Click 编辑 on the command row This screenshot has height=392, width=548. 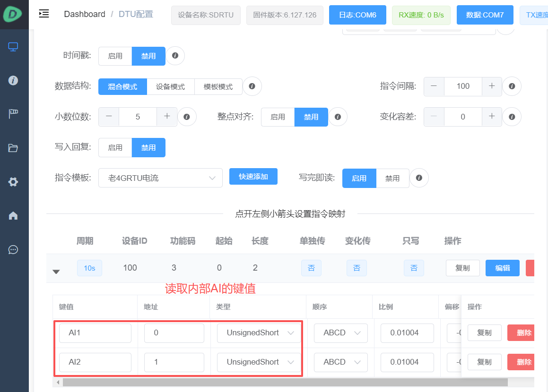pos(502,268)
